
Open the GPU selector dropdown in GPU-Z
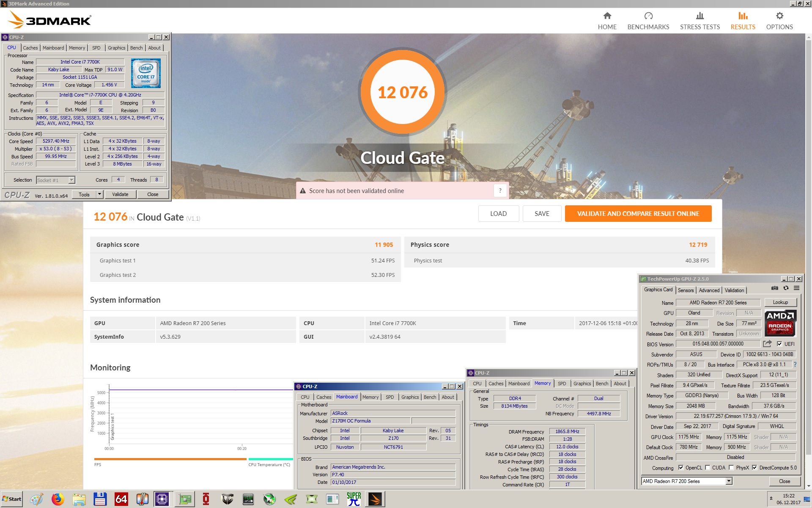(x=729, y=481)
